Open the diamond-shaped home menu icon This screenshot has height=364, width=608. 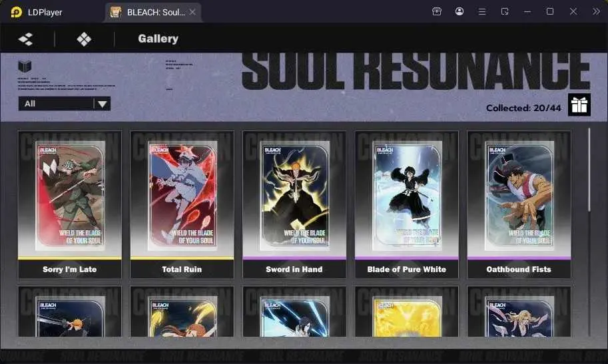(x=84, y=39)
